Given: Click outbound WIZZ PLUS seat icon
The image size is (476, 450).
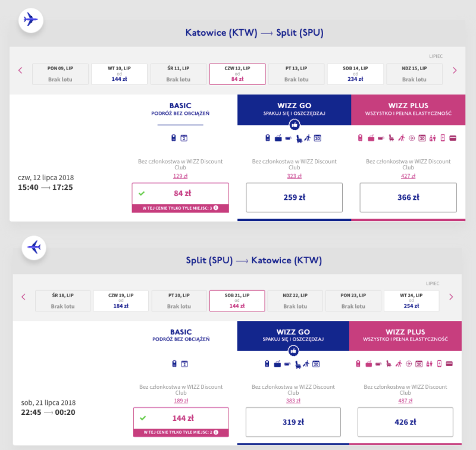Looking at the screenshot, I should pyautogui.click(x=392, y=139).
